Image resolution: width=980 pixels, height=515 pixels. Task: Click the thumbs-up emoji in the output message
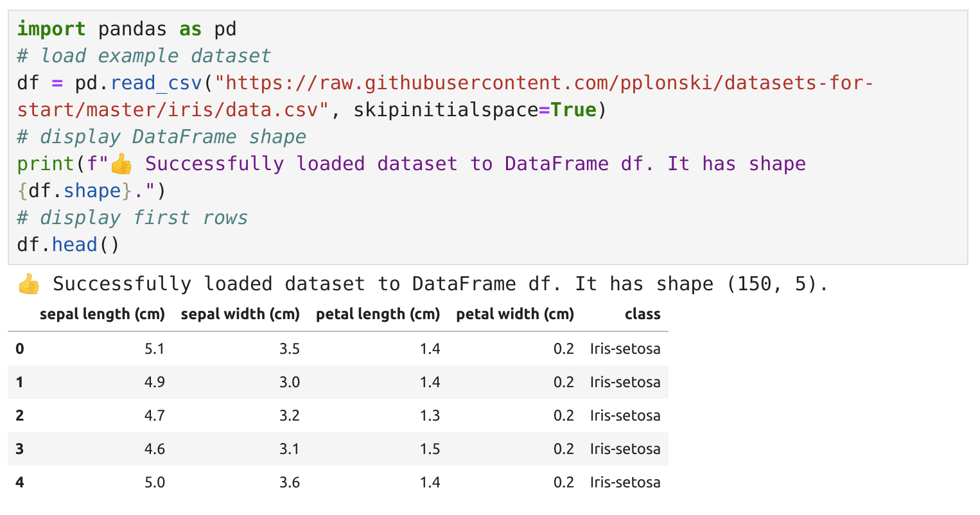tap(29, 284)
